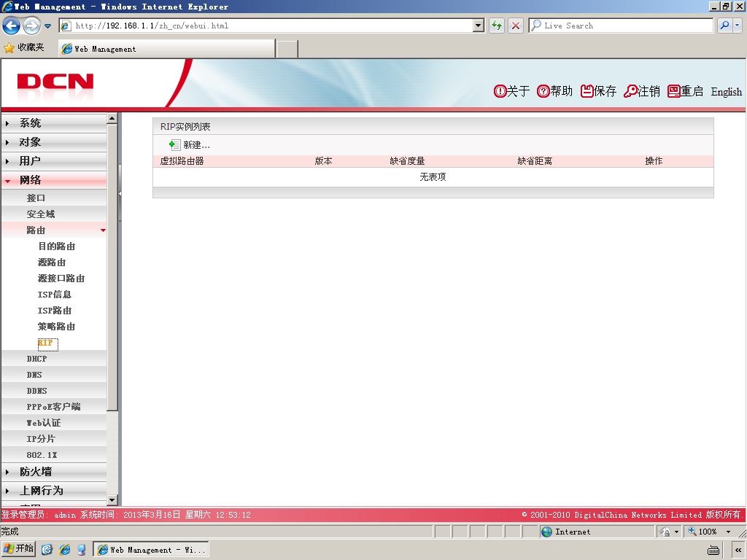747x560 pixels.
Task: Click the 虚拟路由器 column header
Action: point(182,161)
